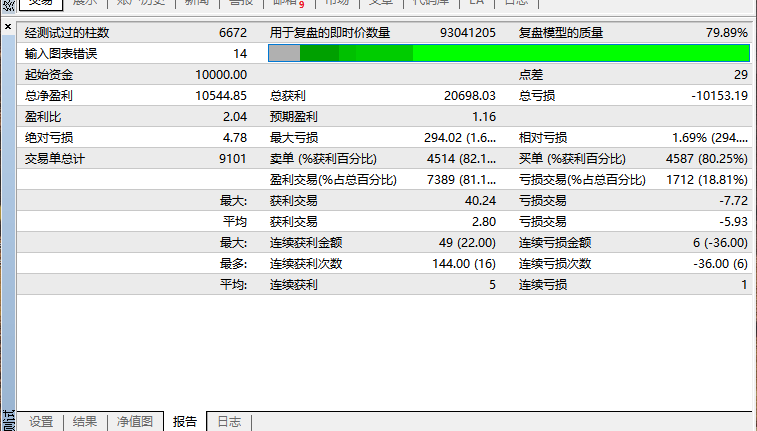Click the 总获利 label
The image size is (757, 431).
click(288, 96)
